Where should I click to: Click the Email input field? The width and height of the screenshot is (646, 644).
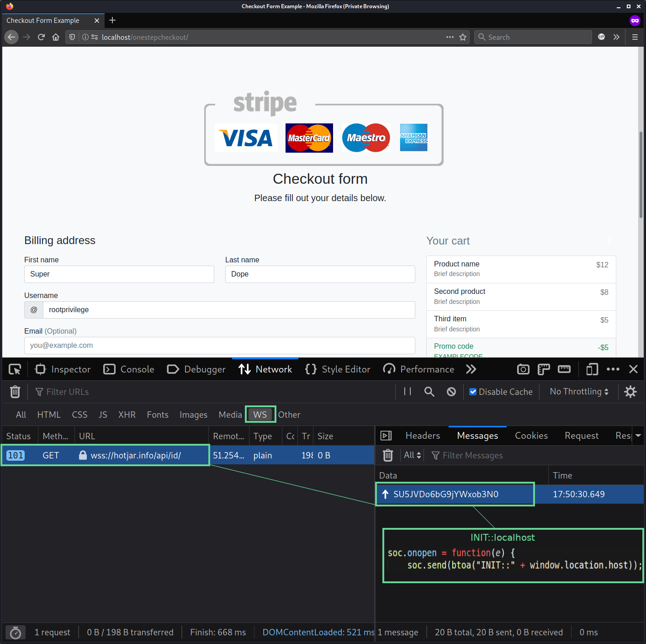pos(219,346)
